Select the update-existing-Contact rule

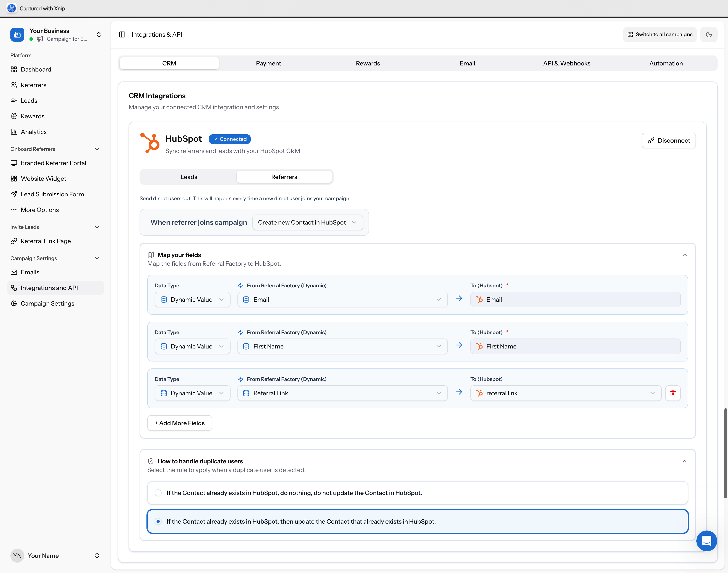click(158, 521)
